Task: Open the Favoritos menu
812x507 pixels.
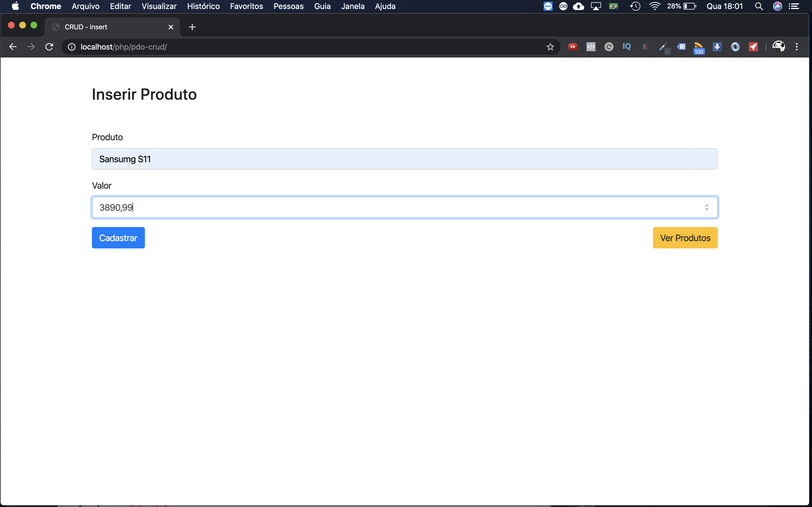Action: (246, 6)
